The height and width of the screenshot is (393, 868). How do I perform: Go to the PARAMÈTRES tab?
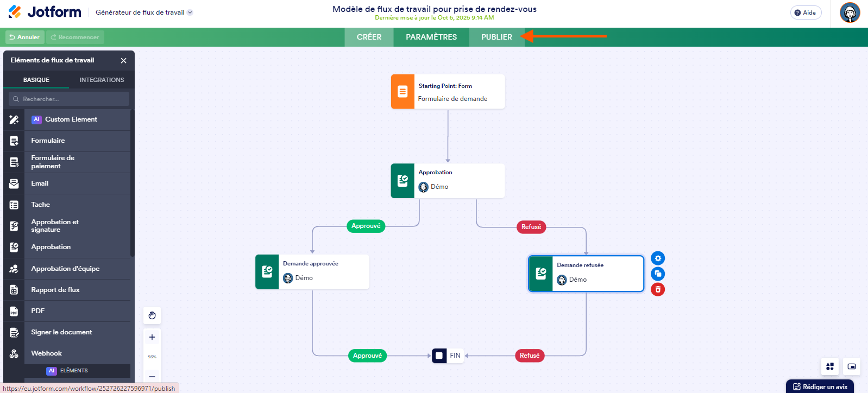tap(431, 37)
